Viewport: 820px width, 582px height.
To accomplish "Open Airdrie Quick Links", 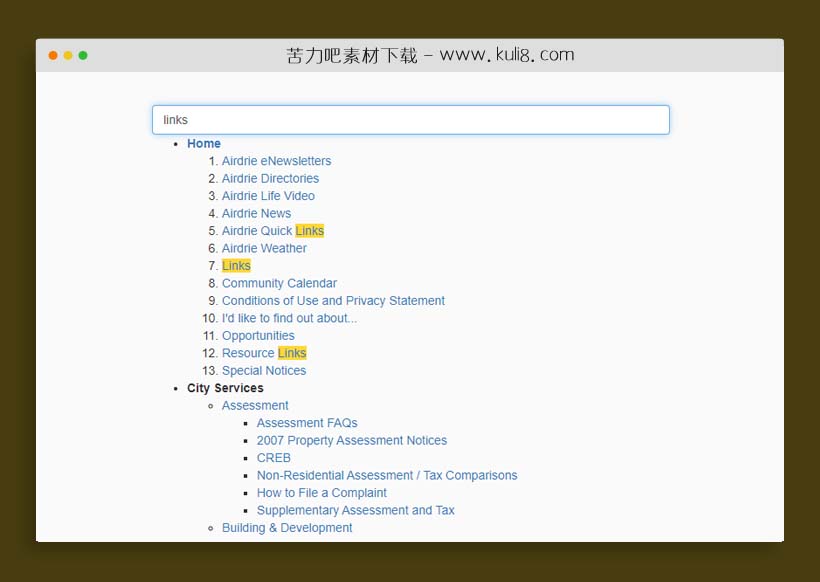I will [x=272, y=231].
